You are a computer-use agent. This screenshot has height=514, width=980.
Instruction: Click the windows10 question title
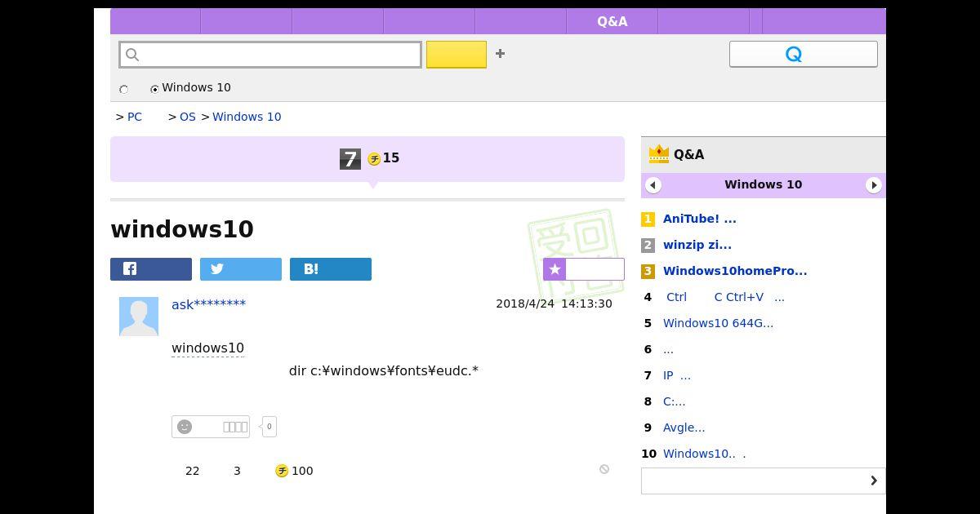click(182, 229)
